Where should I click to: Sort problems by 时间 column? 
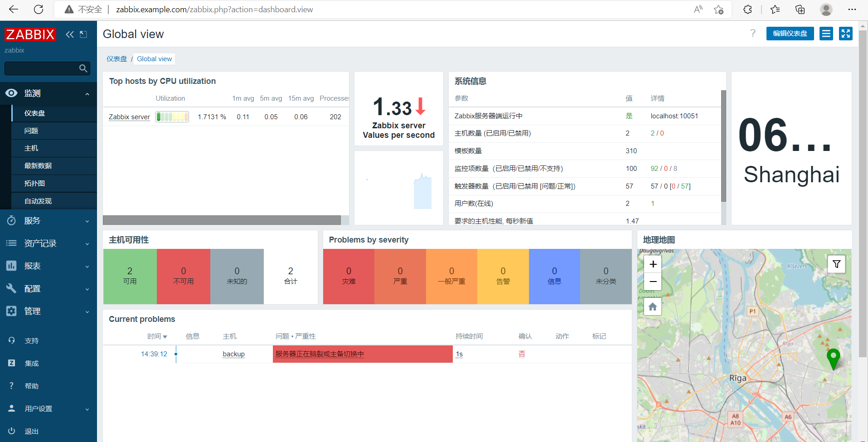157,336
